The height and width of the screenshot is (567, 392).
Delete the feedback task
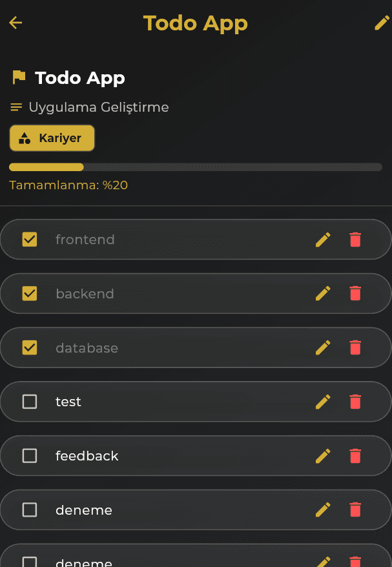[355, 456]
